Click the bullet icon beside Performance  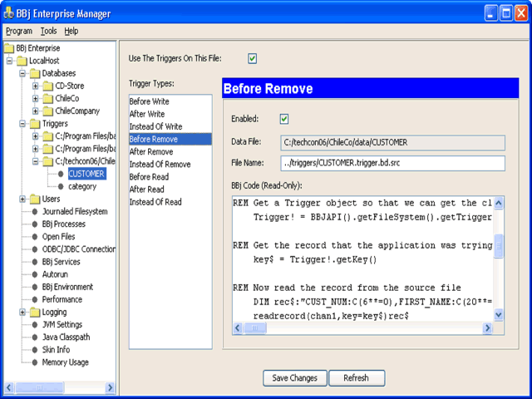(35, 299)
